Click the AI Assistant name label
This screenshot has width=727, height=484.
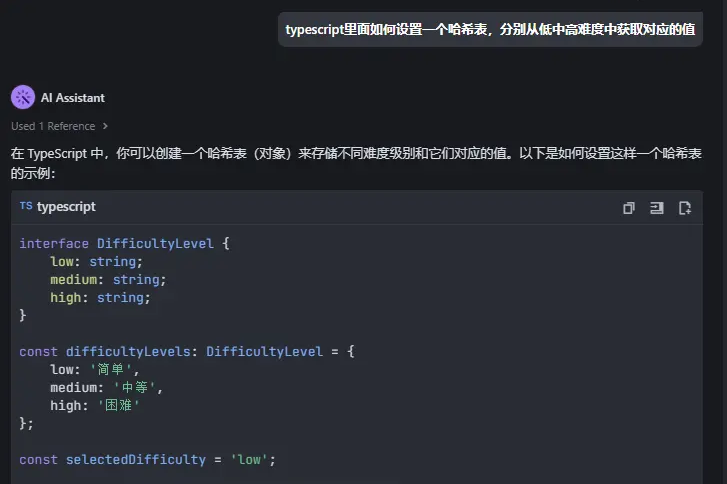pos(73,98)
